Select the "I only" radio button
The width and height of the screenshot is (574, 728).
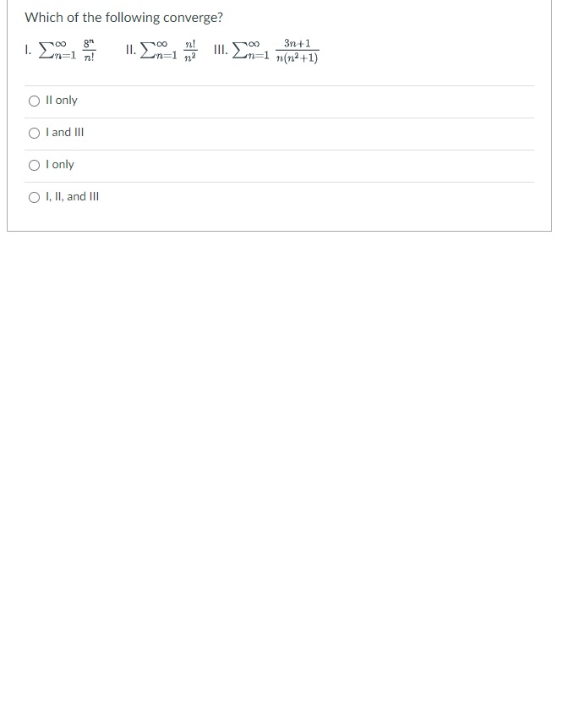[x=33, y=164]
